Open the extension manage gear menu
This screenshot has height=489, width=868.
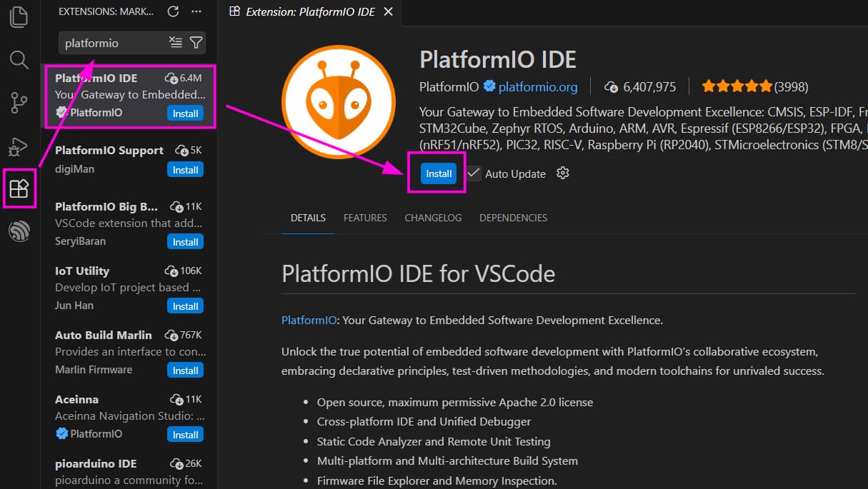563,173
